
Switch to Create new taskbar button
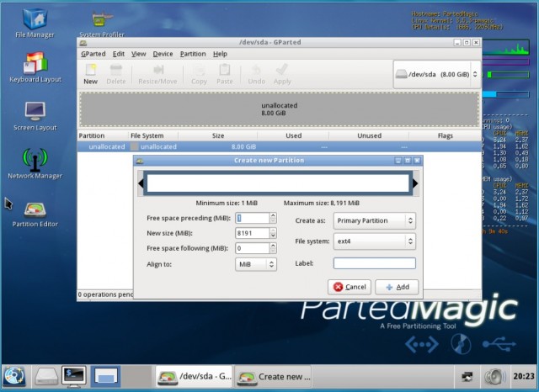tap(273, 377)
